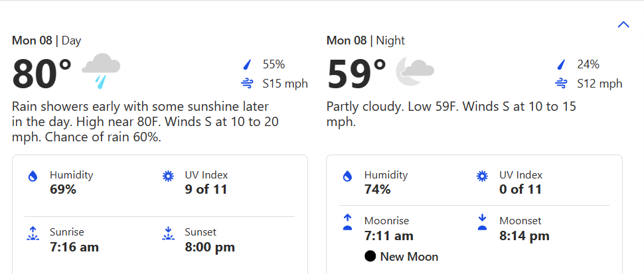Click the Mon 08 Night heading

pos(365,40)
